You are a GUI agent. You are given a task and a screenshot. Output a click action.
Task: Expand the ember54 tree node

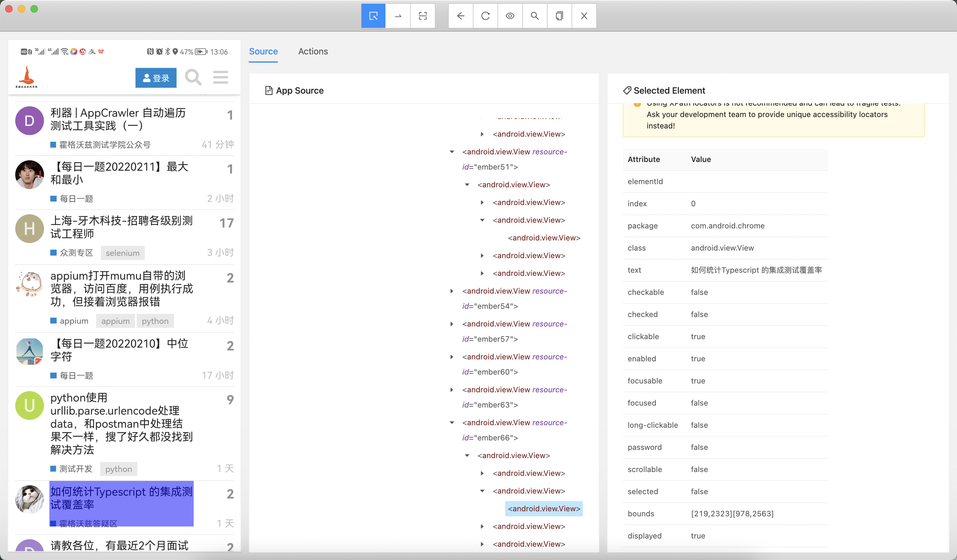(x=452, y=291)
